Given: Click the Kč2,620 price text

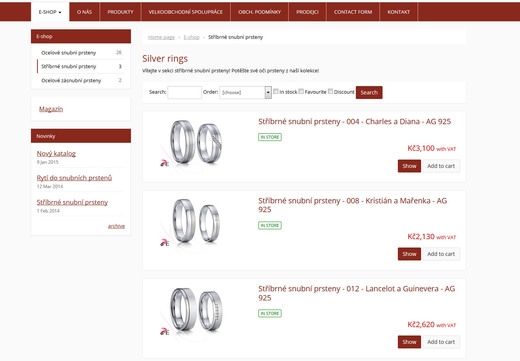Looking at the screenshot, I should [421, 325].
